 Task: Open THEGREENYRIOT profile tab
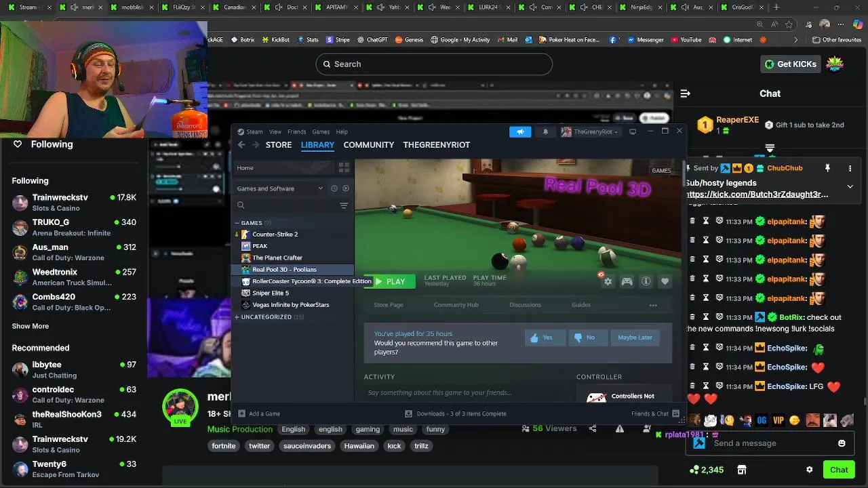(x=436, y=144)
